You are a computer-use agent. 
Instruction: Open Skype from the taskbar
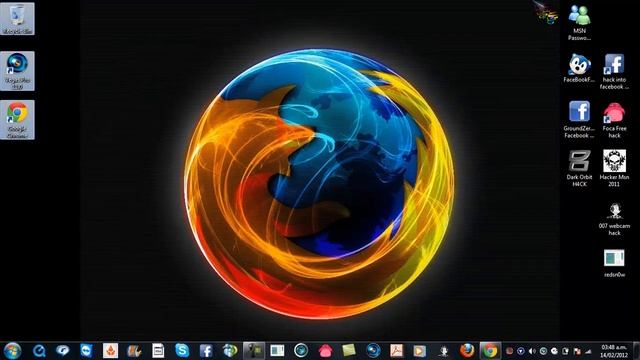(x=182, y=351)
